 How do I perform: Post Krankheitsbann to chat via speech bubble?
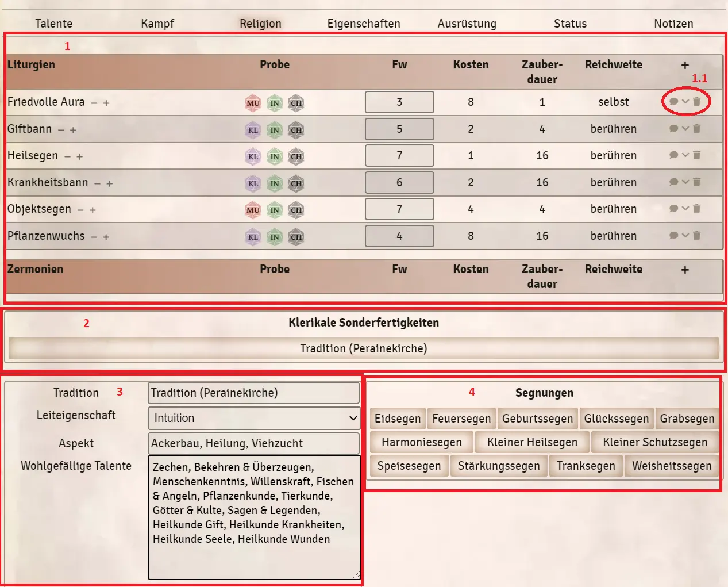(x=673, y=182)
